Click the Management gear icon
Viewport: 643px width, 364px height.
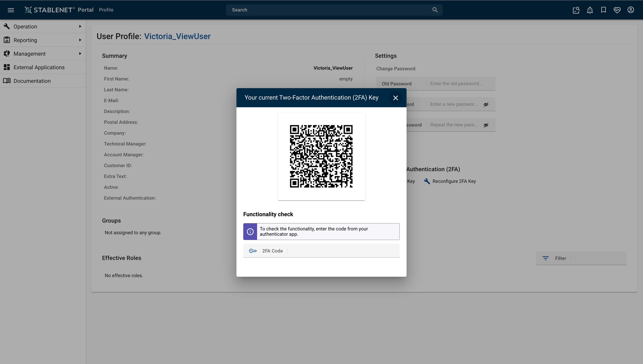7,54
